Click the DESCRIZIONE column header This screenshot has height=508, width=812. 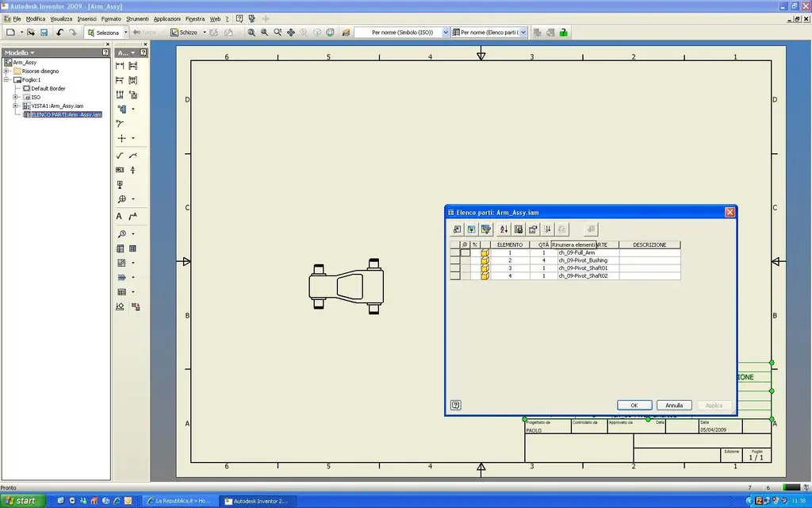[649, 244]
